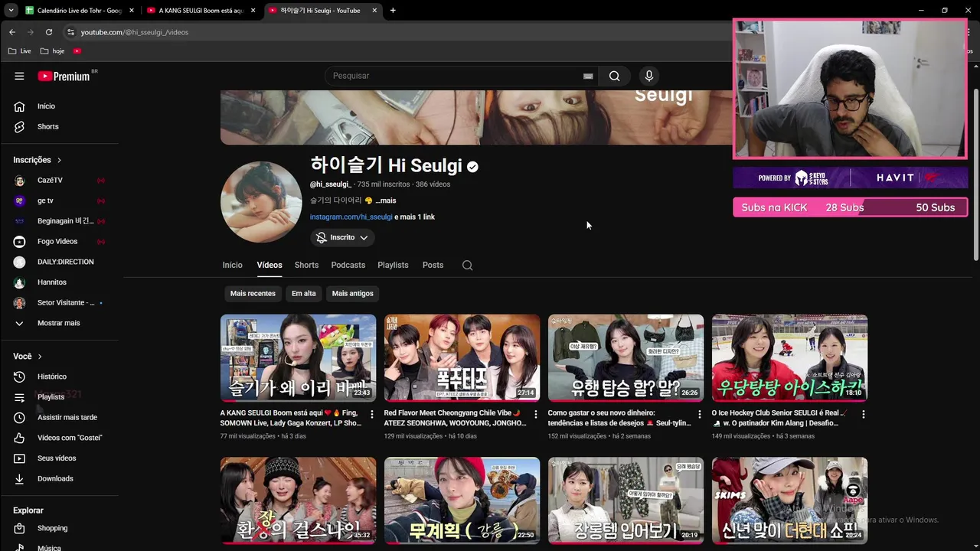Screen dimensions: 980x551
Task: Open Setor Visitante subscription channel
Action: pos(60,303)
